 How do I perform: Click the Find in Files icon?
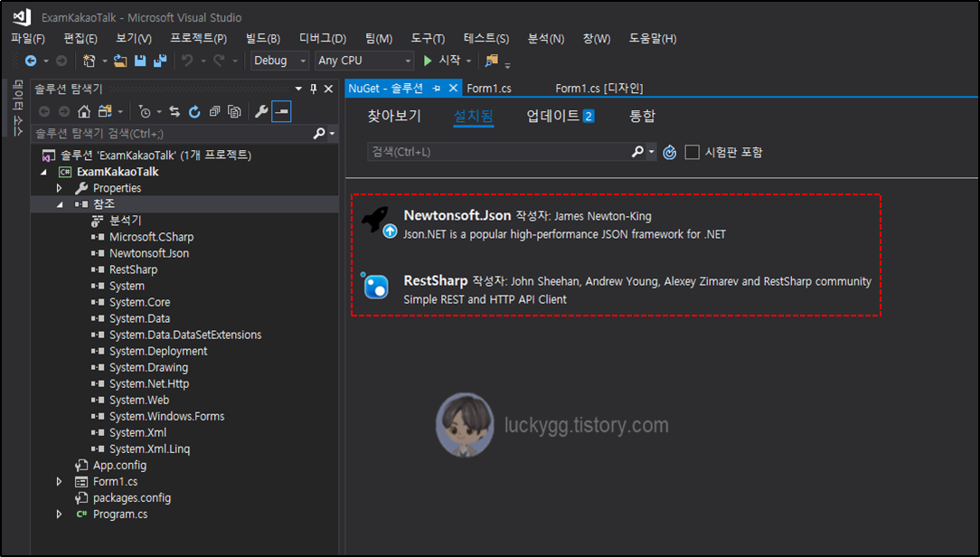(x=492, y=61)
